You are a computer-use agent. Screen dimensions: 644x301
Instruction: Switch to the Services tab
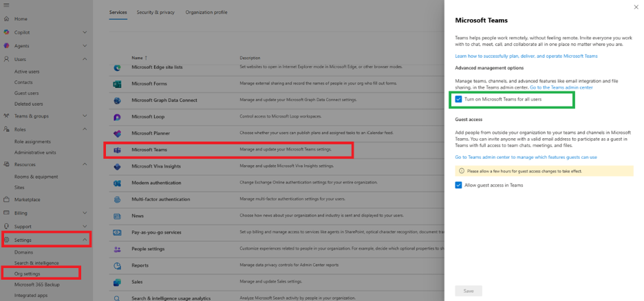[x=118, y=12]
